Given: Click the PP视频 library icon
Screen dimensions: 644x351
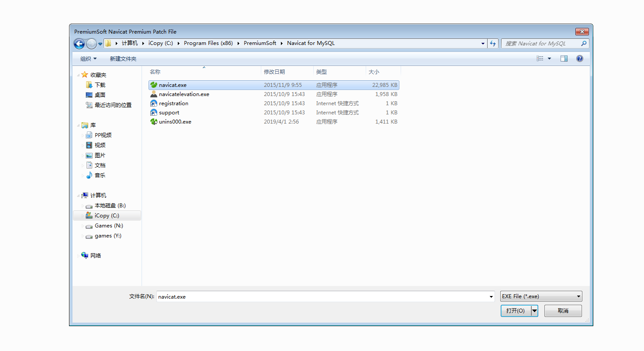Looking at the screenshot, I should (x=89, y=135).
